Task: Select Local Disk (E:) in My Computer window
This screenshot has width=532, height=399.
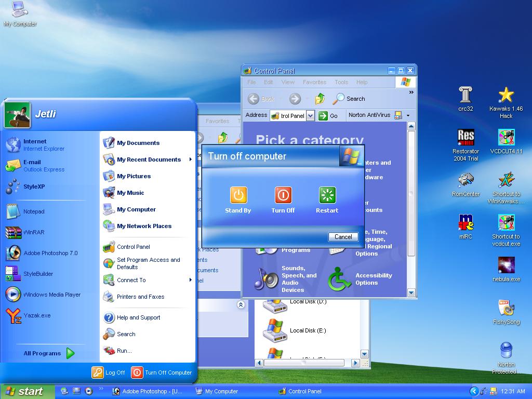Action: (x=295, y=330)
